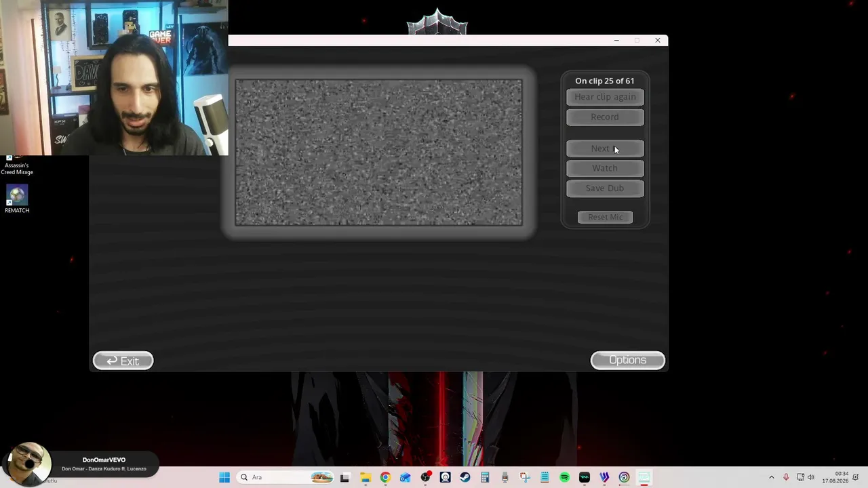Open the REMATCH desktop shortcut
868x488 pixels.
(17, 199)
